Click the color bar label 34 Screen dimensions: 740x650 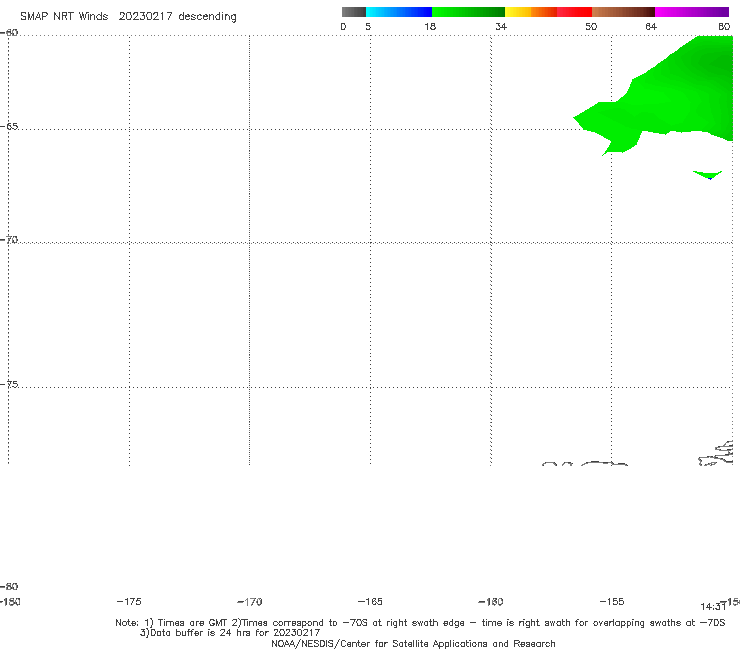(501, 26)
